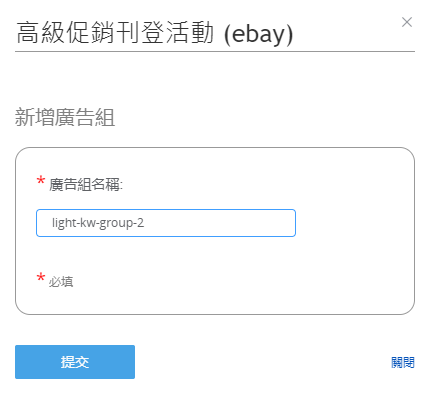
Task: Click the red asterisk beside 廣告組名稱
Action: tap(41, 181)
